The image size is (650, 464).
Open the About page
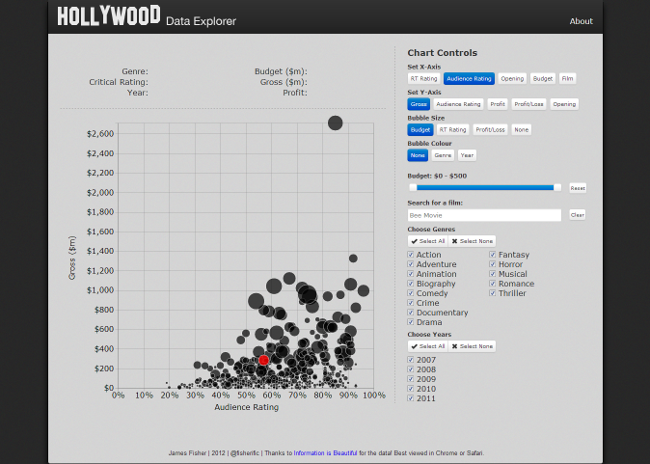coord(581,21)
